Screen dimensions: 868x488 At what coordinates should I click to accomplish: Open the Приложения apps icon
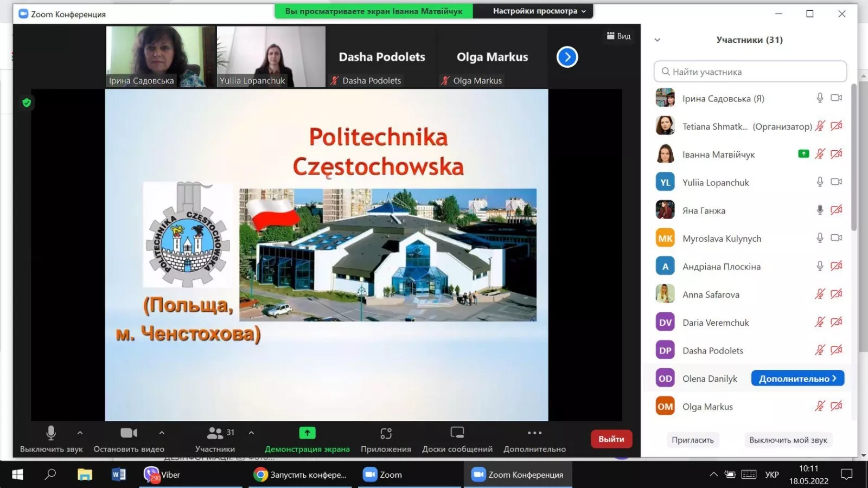pos(386,433)
